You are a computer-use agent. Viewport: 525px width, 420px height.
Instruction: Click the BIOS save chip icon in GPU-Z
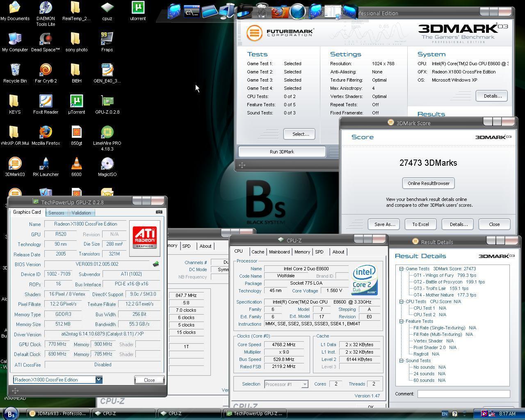[x=156, y=264]
